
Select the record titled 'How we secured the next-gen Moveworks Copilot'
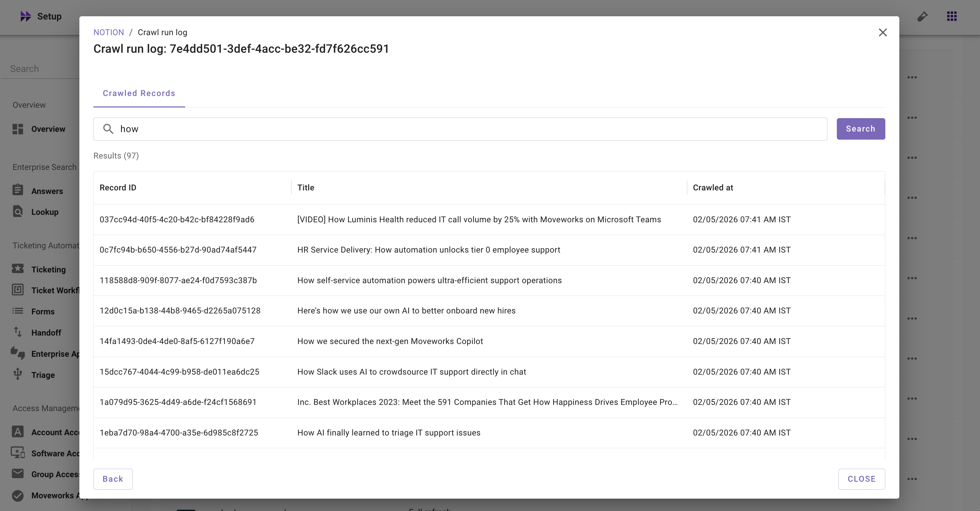pyautogui.click(x=389, y=341)
